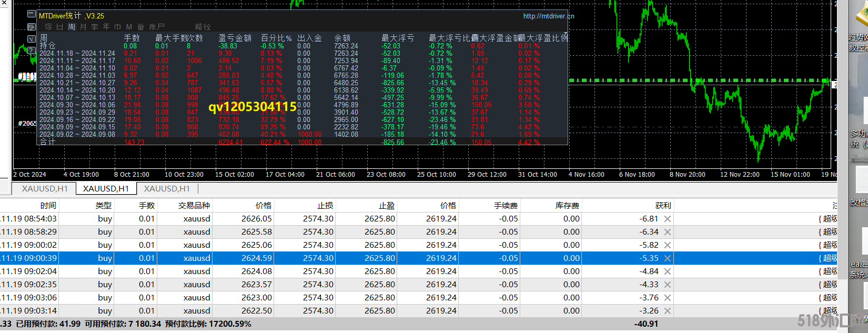The width and height of the screenshot is (868, 333).
Task: Select the 路径 option in MTDriver panel
Action: pyautogui.click(x=203, y=27)
